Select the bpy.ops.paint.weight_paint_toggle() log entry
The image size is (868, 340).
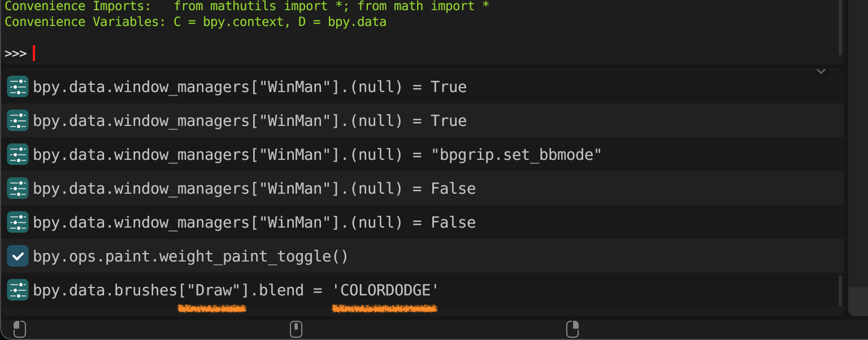click(190, 256)
